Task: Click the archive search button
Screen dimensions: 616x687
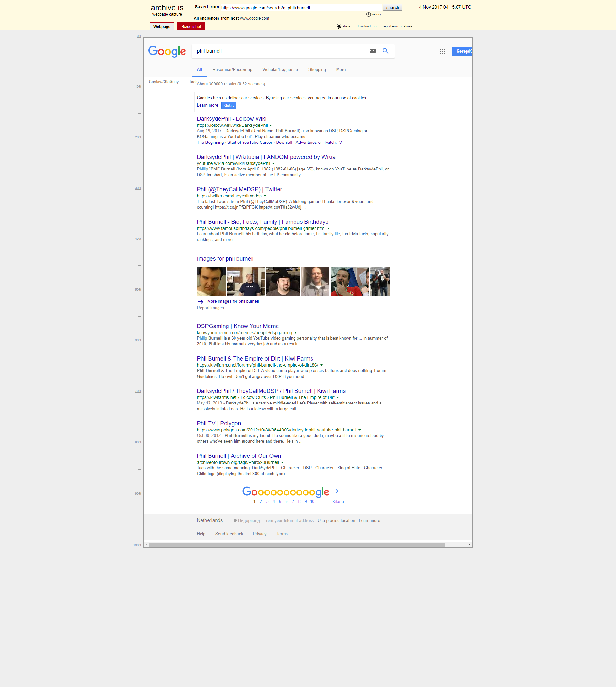Action: pos(392,7)
